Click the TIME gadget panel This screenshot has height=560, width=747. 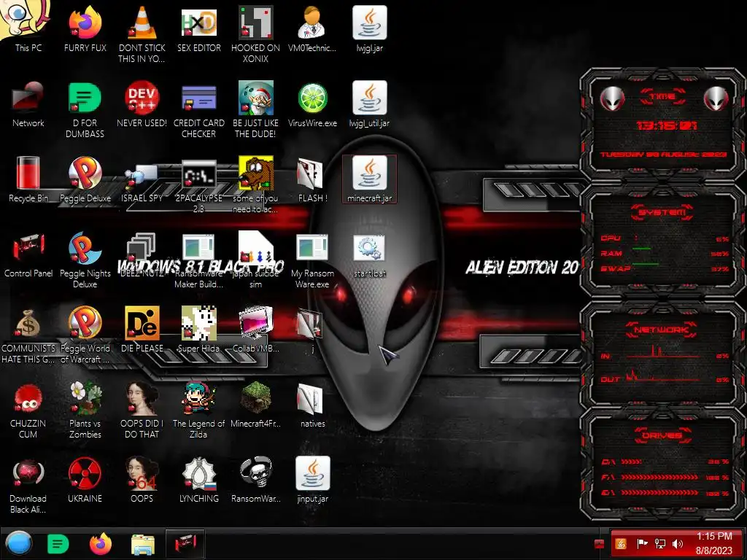[662, 125]
